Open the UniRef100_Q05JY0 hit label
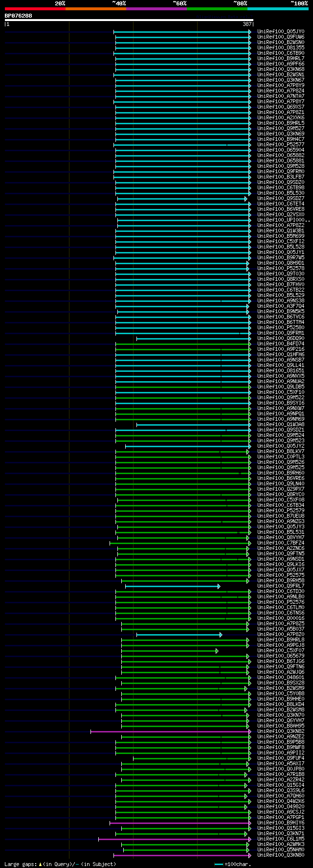Screen dimensions: 313x868 [x=281, y=32]
